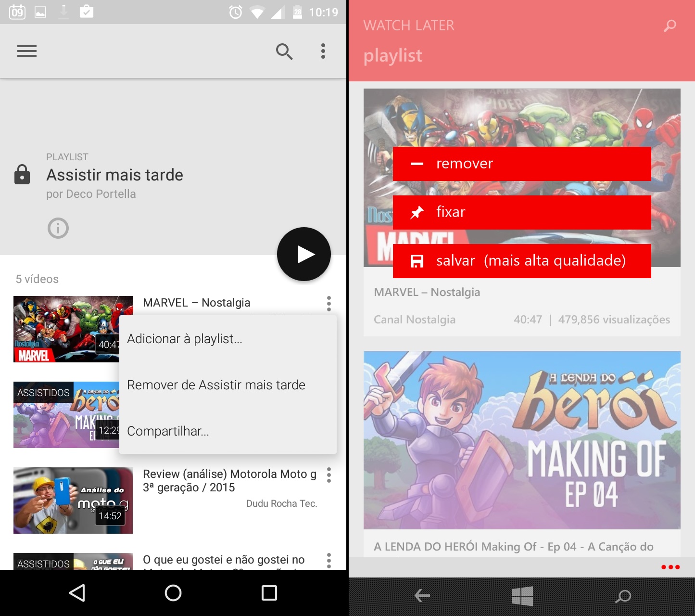Open the toolbar overflow three-dot menu
695x616 pixels.
[323, 51]
